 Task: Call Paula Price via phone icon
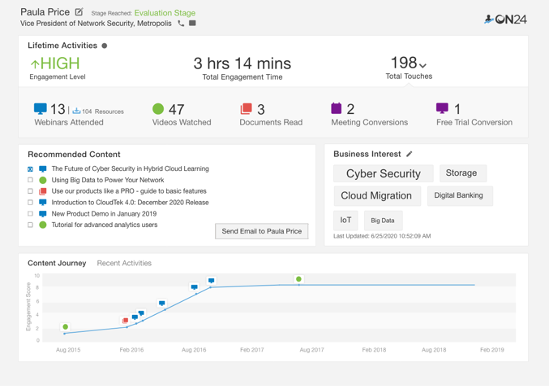click(181, 23)
